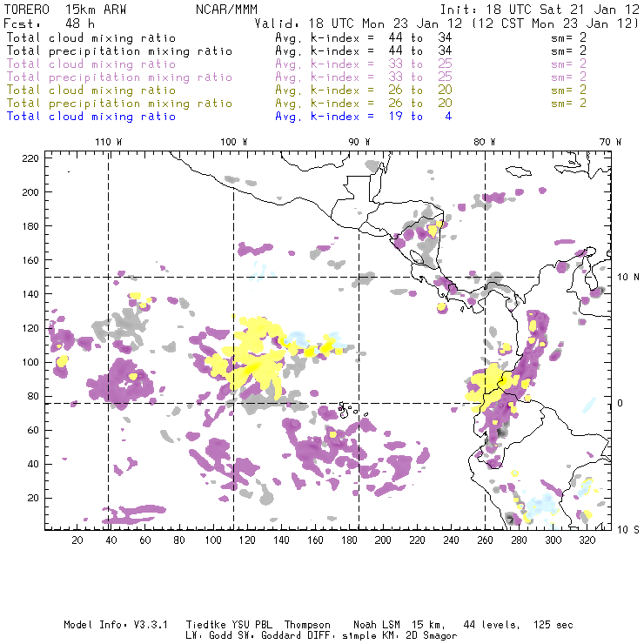This screenshot has height=644, width=644.
Task: Click the '90 W' longitude label
Action: 359,142
